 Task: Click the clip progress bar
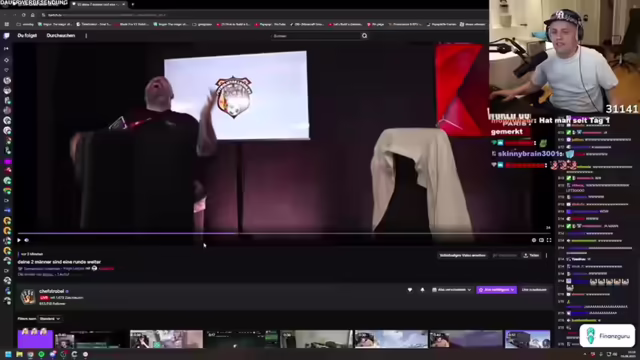click(284, 233)
